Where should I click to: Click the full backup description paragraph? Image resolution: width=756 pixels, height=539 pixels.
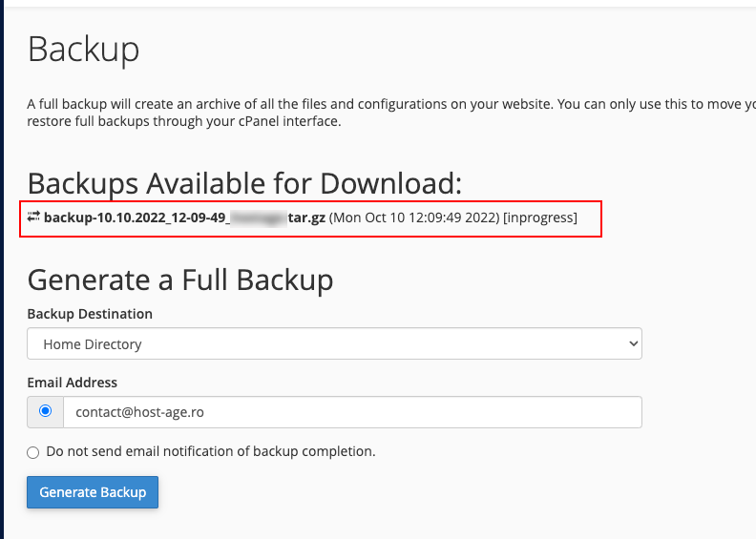click(382, 113)
